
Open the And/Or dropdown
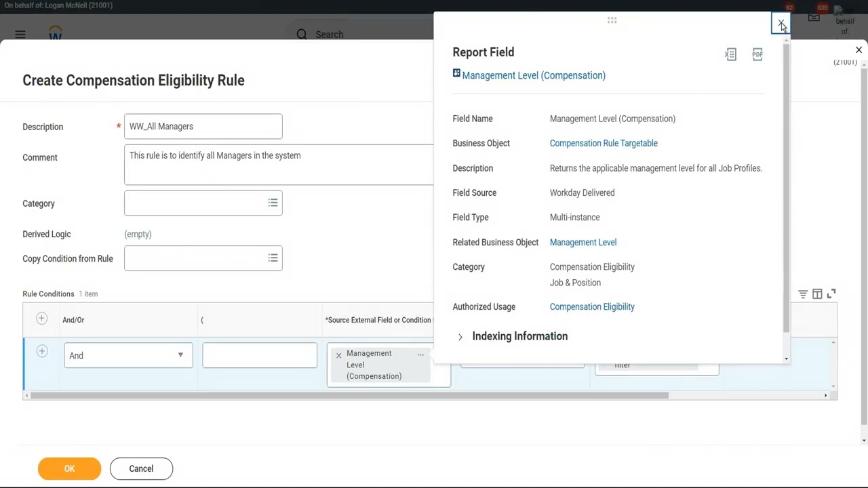[x=128, y=355]
